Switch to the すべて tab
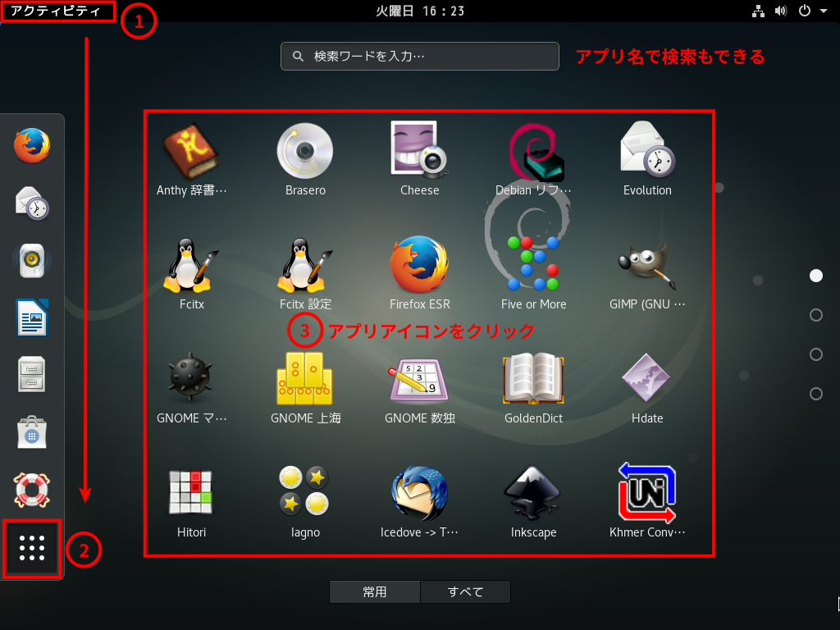This screenshot has height=630, width=840. pyautogui.click(x=465, y=592)
